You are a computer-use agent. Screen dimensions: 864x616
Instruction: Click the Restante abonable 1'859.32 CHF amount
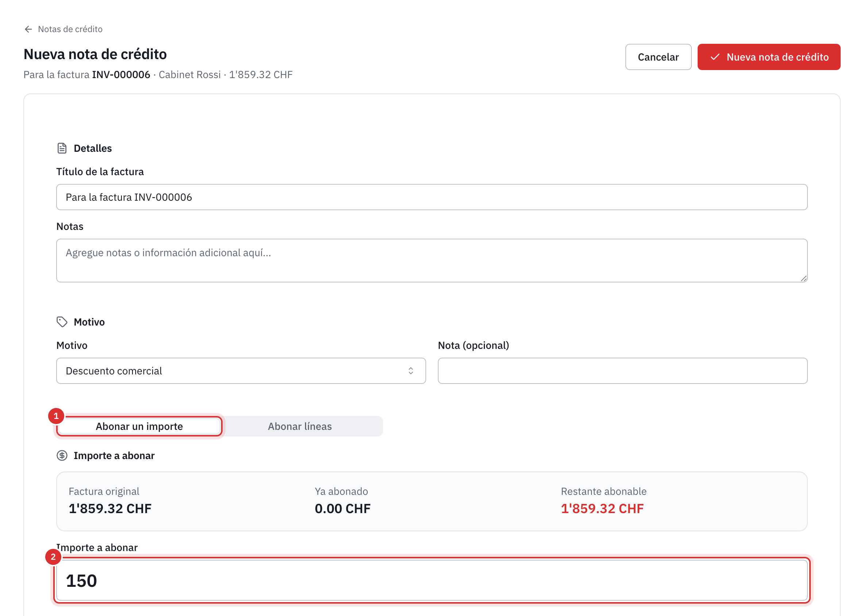(x=602, y=509)
